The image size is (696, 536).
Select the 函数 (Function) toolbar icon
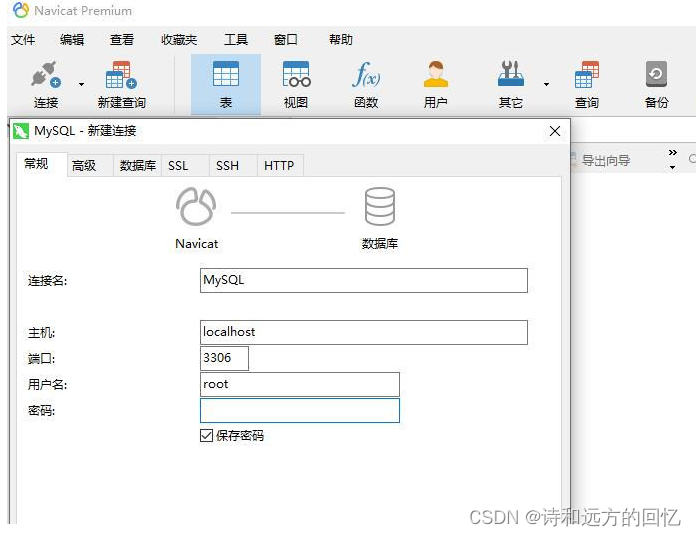click(x=366, y=74)
